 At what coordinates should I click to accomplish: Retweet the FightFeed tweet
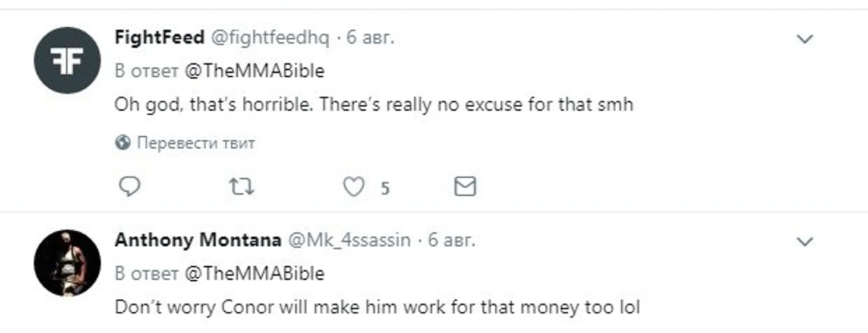241,187
